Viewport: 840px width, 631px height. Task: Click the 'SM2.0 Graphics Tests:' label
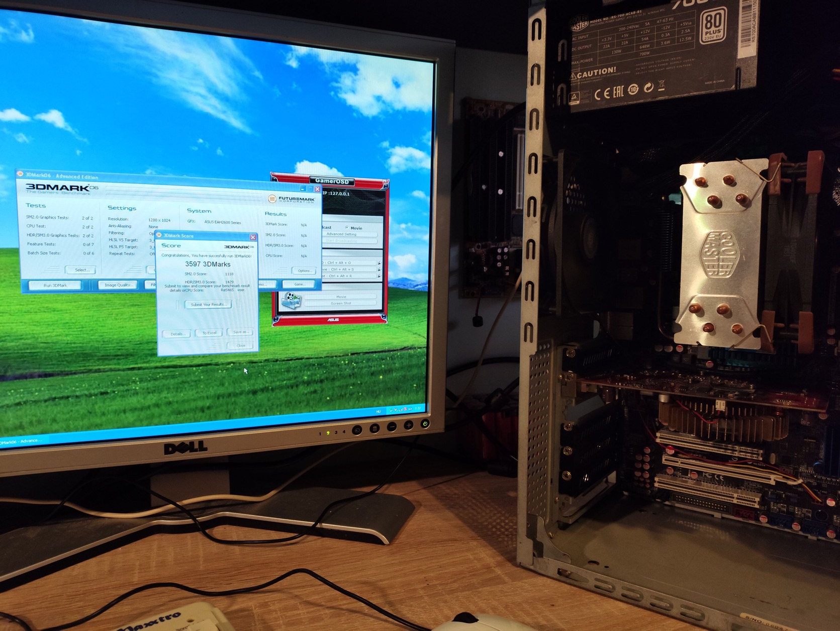point(47,217)
